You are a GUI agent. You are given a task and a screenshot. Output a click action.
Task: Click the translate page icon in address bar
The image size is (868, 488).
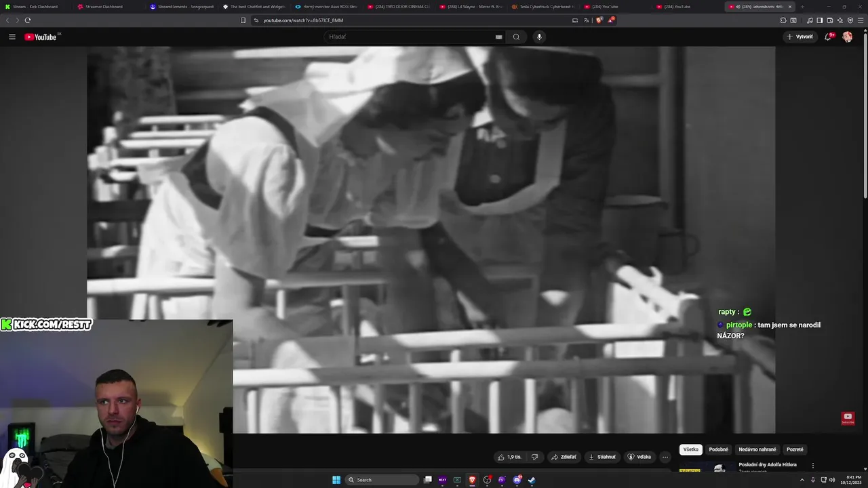coord(587,20)
